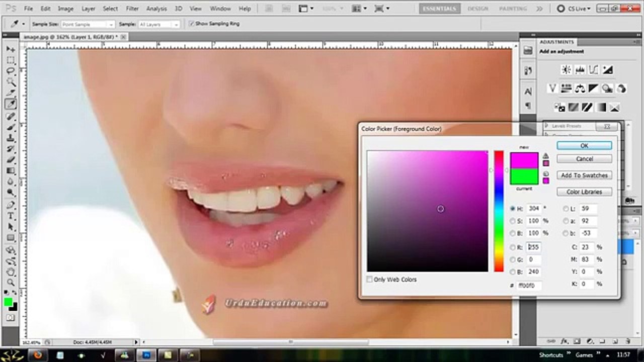
Task: Switch to the Design workspace
Action: pos(478,9)
